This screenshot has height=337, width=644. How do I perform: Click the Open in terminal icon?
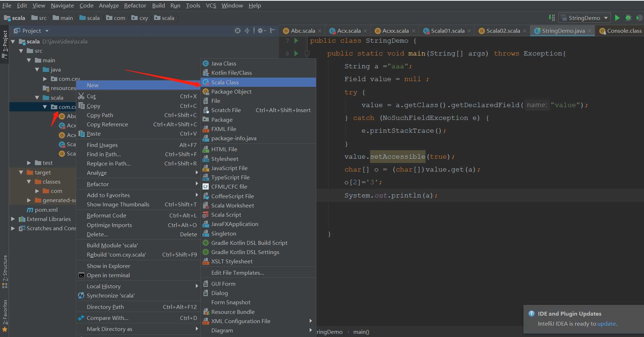coord(81,275)
